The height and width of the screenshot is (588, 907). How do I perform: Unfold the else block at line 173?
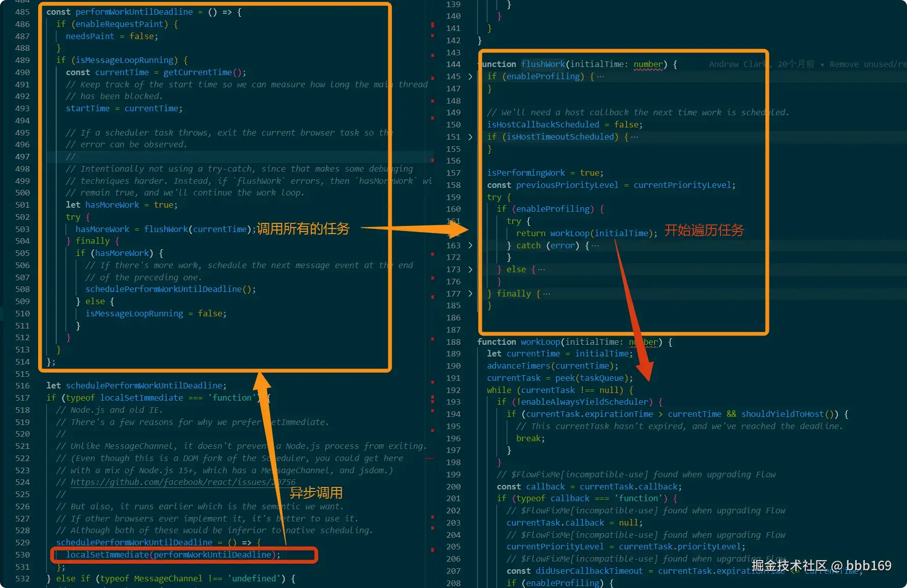pyautogui.click(x=470, y=270)
